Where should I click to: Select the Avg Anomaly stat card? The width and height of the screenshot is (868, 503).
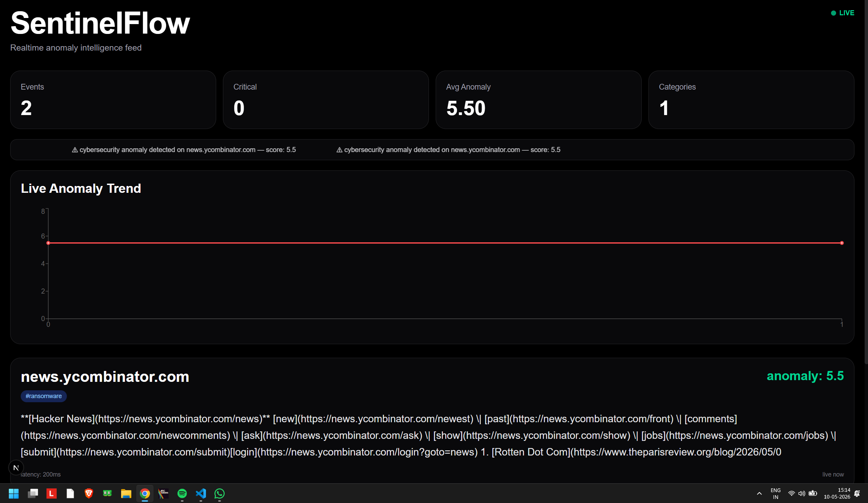(539, 100)
